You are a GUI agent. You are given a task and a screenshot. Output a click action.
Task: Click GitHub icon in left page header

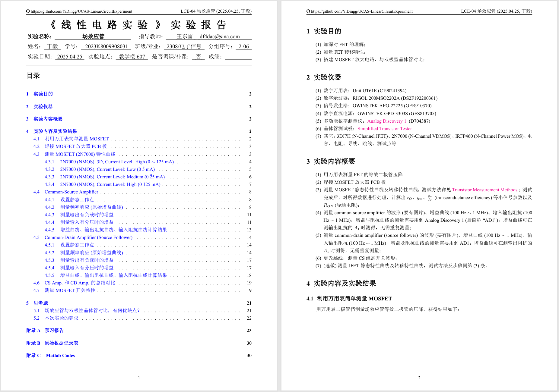(x=28, y=11)
